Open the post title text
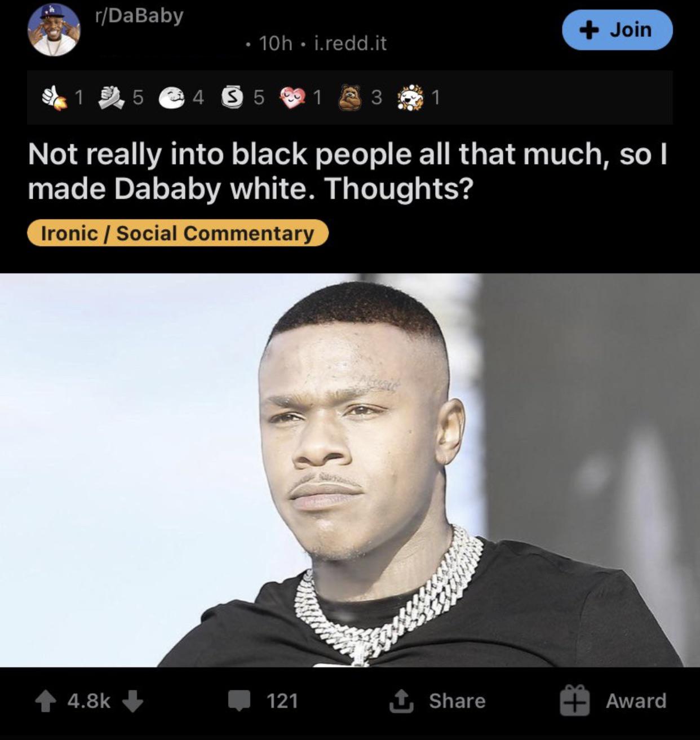 [x=347, y=171]
